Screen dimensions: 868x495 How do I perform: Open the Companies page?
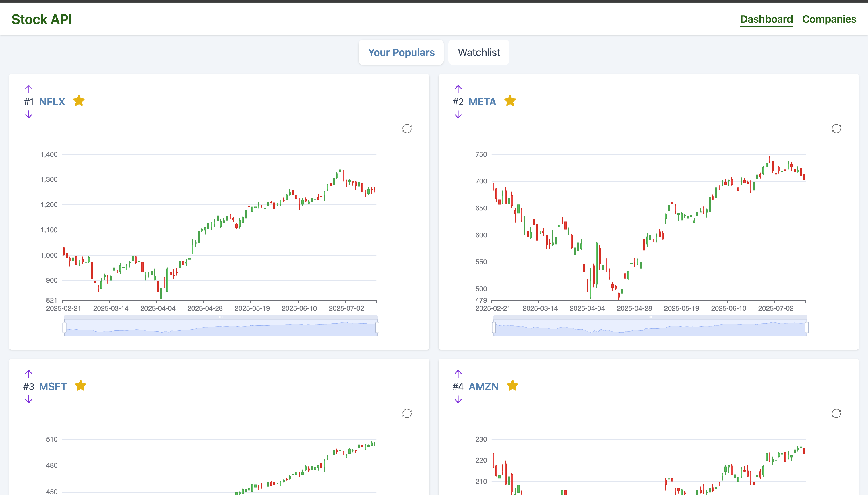pyautogui.click(x=829, y=19)
